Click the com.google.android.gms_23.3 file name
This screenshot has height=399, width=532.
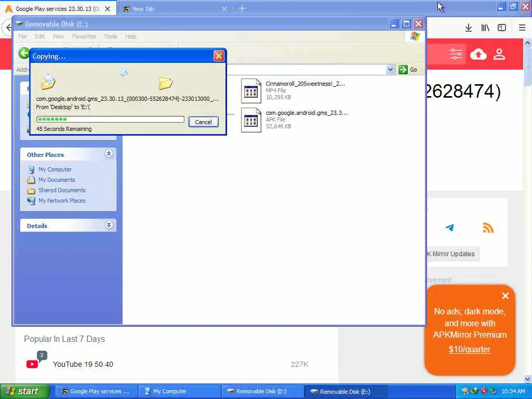pos(307,113)
